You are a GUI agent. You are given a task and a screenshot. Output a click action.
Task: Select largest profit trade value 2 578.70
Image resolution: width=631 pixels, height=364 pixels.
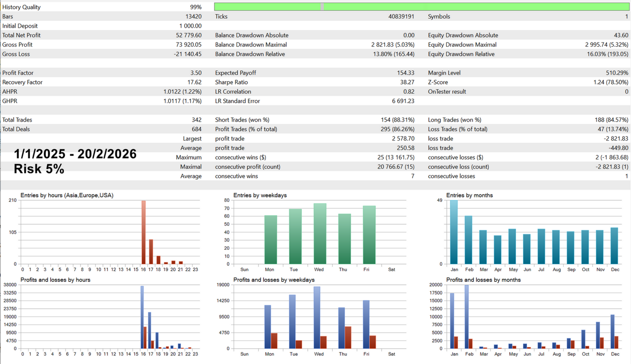point(403,139)
